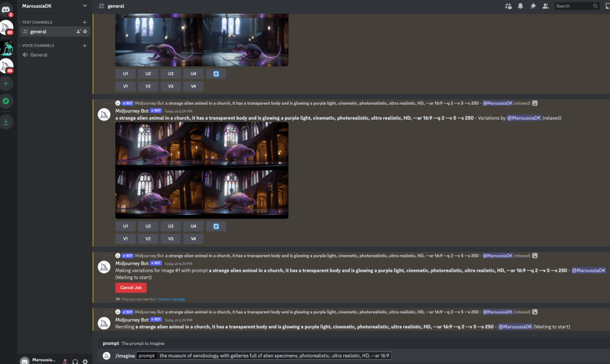Click the Dismiss message link
The height and width of the screenshot is (364, 610).
172,299
